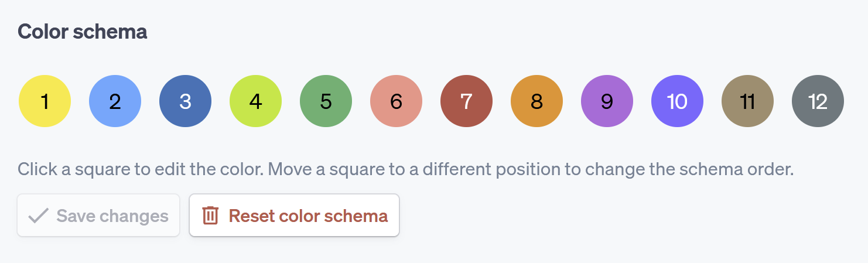Click the trash icon on Reset button
The width and height of the screenshot is (868, 263).
(x=210, y=216)
